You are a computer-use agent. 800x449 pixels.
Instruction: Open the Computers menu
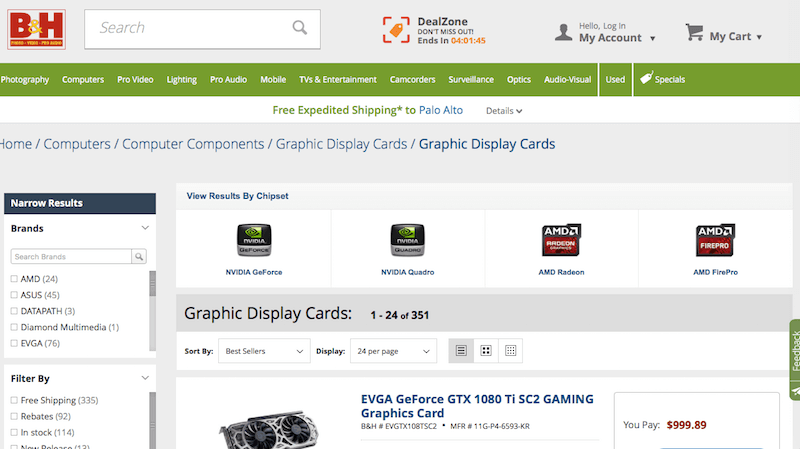click(83, 80)
